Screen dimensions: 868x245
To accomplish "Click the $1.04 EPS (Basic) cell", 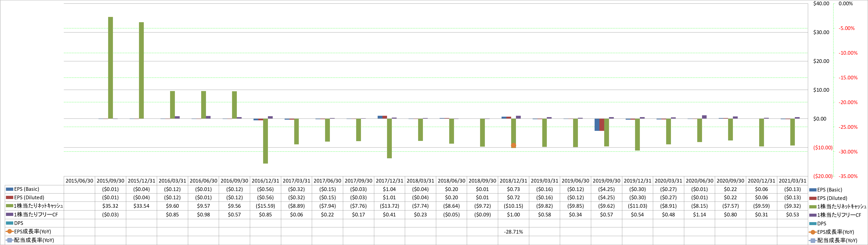I will click(390, 189).
